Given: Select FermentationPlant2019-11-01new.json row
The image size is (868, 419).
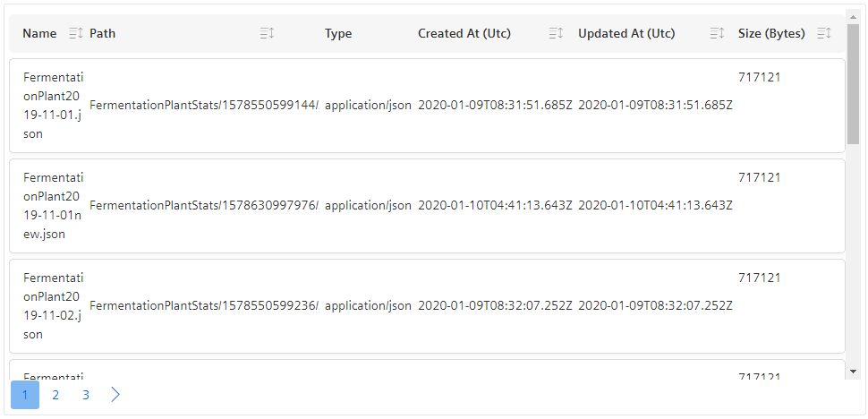Looking at the screenshot, I should click(x=428, y=206).
